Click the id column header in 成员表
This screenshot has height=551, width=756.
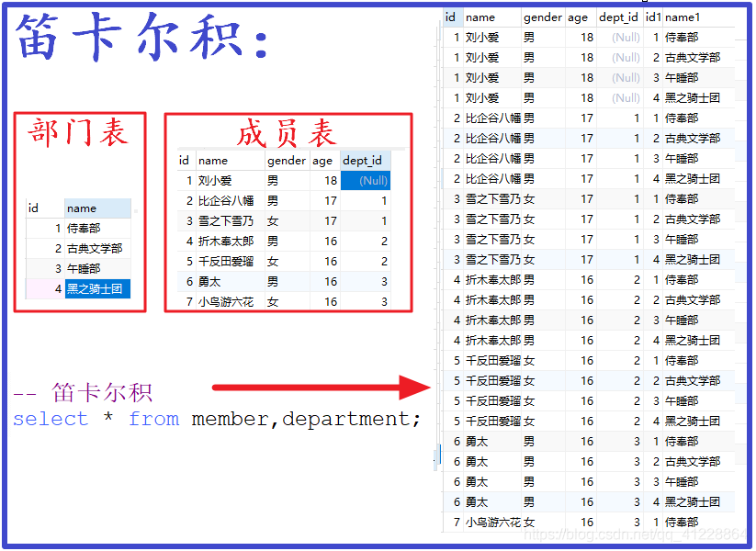(185, 160)
